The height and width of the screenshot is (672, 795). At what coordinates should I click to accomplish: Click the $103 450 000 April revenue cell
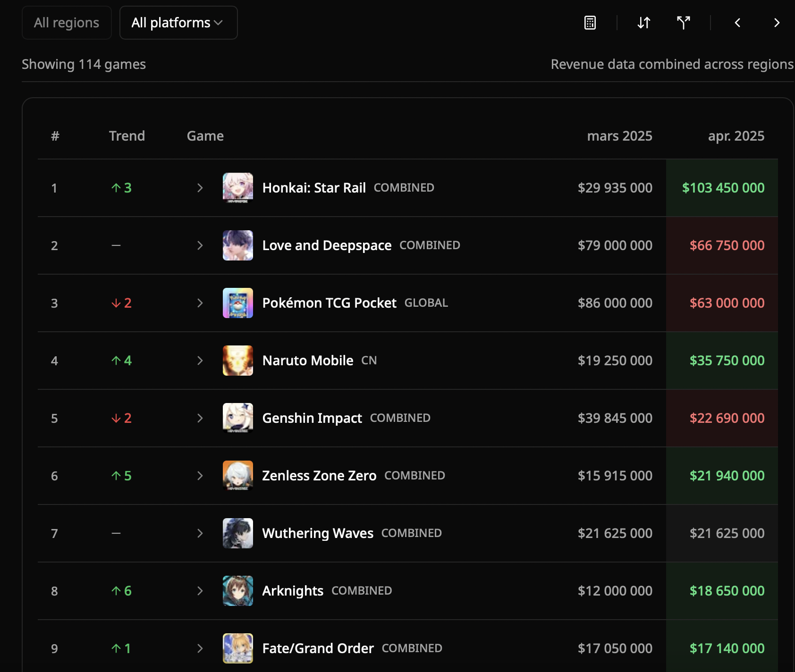pyautogui.click(x=723, y=188)
